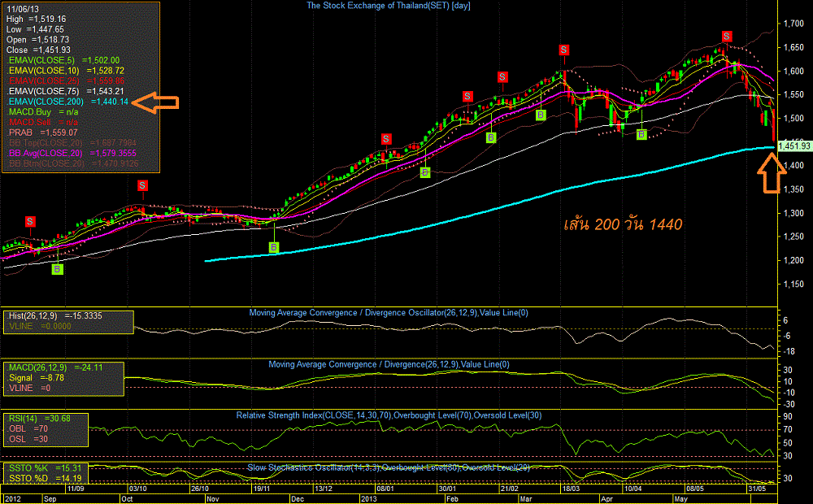Click the 'Moving Average Convergence / Divergence(26,12,9),Value Line(0)' panel title

(x=389, y=364)
